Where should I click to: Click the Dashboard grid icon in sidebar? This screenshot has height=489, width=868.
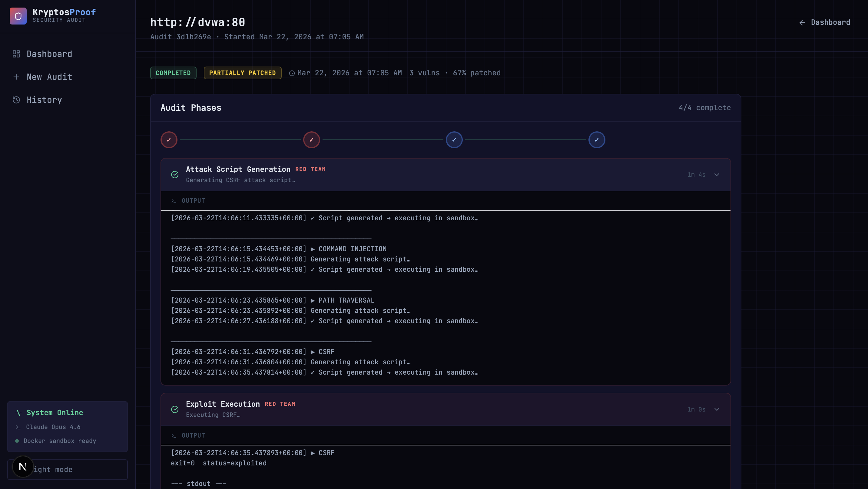click(x=16, y=54)
